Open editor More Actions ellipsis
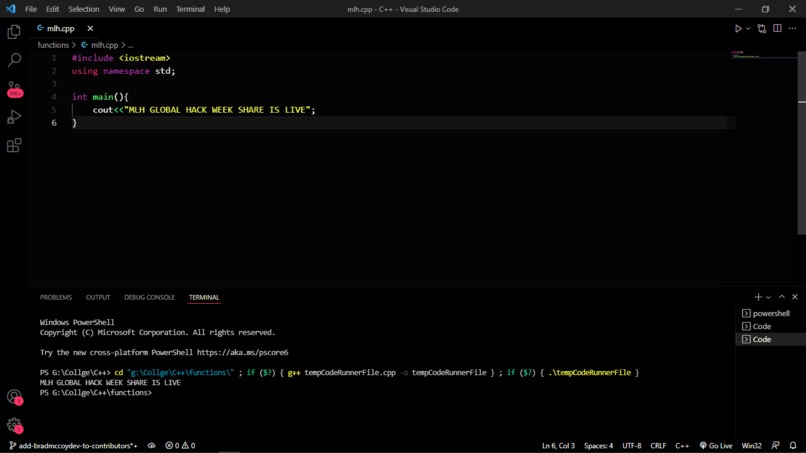 point(792,29)
